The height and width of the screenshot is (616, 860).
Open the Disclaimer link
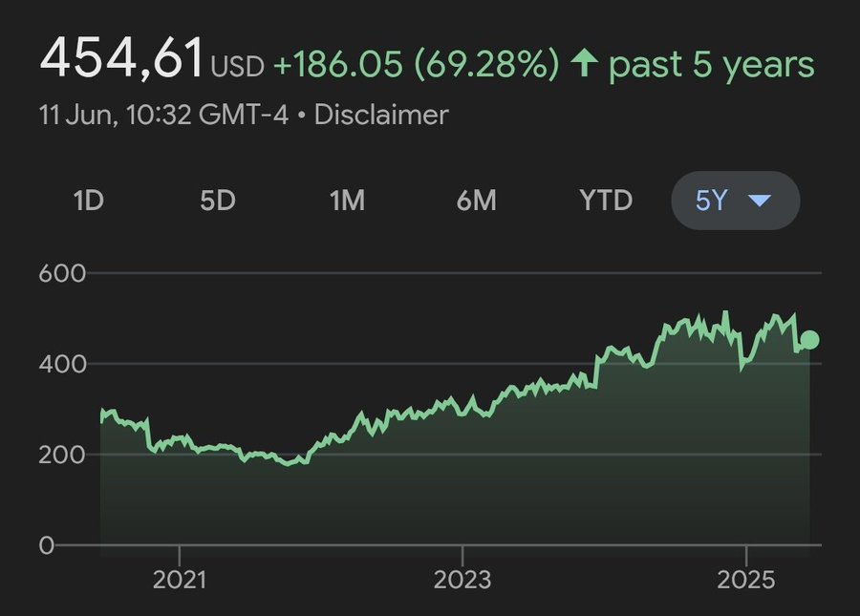(381, 116)
